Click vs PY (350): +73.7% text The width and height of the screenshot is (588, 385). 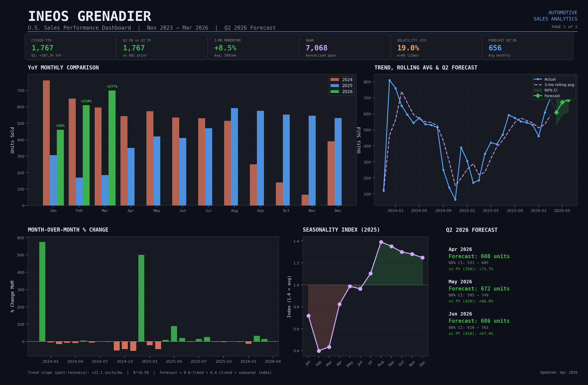click(471, 269)
